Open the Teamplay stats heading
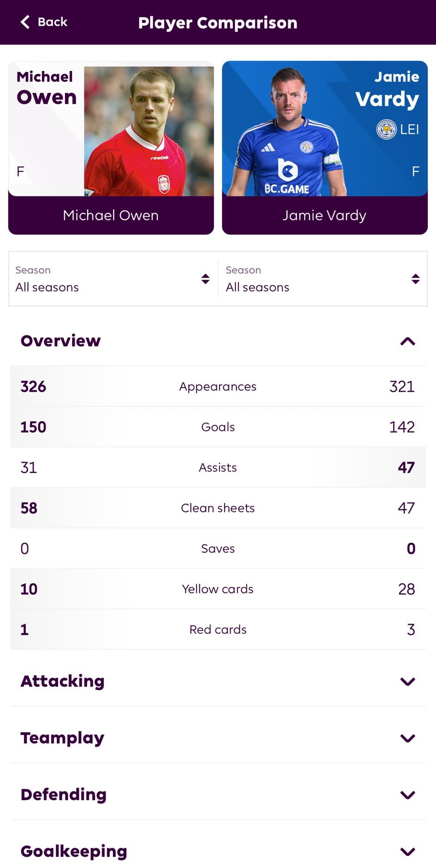Viewport: 436px width, 868px height. pyautogui.click(x=62, y=738)
